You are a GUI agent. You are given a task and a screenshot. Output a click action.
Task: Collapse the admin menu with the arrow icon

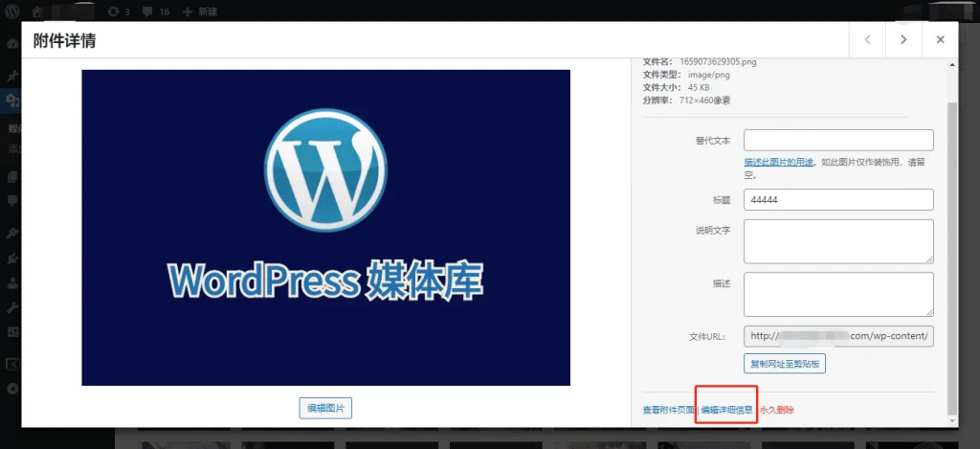pyautogui.click(x=11, y=389)
